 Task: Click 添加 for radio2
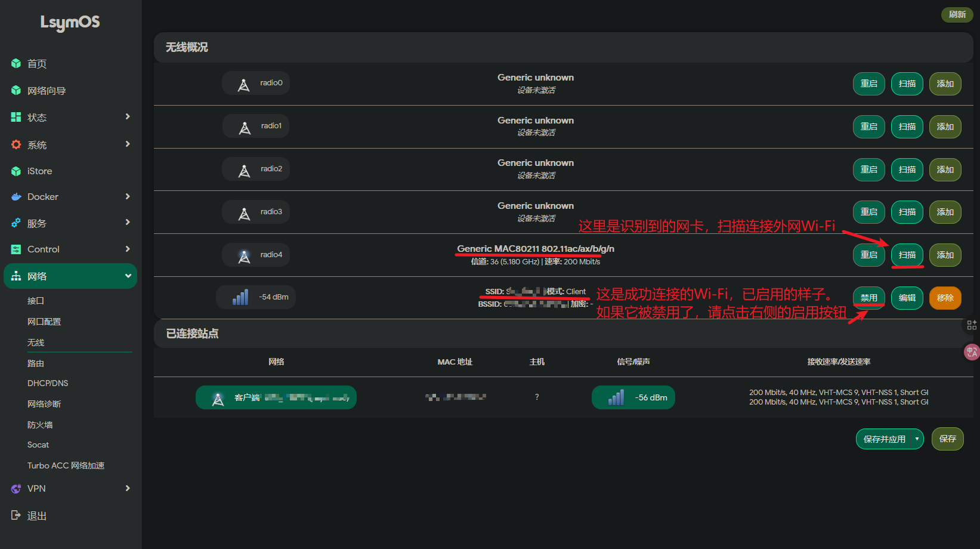click(945, 169)
